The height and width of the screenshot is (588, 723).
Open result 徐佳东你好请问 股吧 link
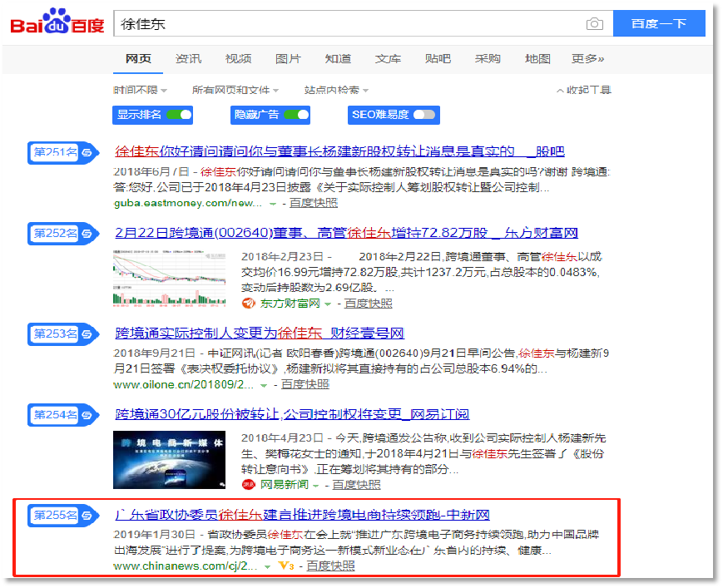(x=339, y=151)
